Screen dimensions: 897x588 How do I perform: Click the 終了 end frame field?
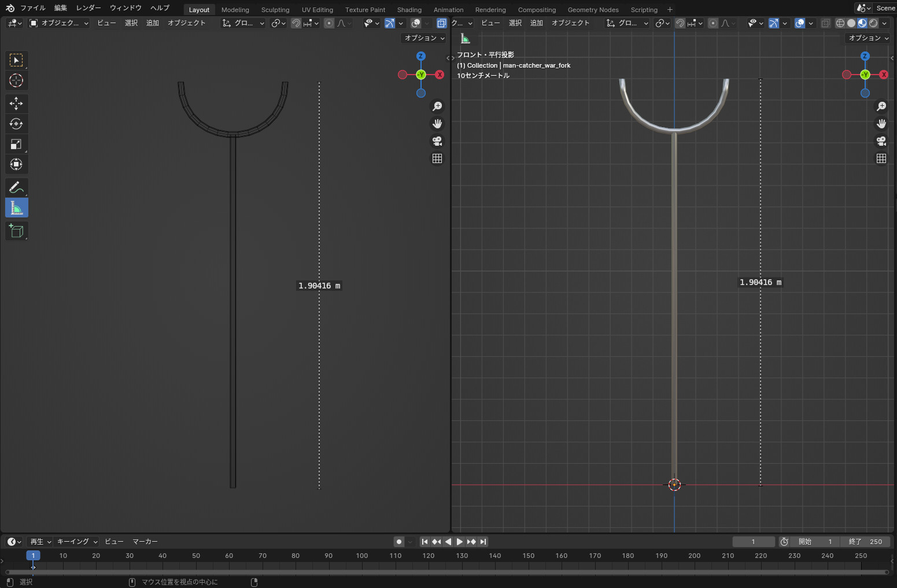(x=865, y=542)
